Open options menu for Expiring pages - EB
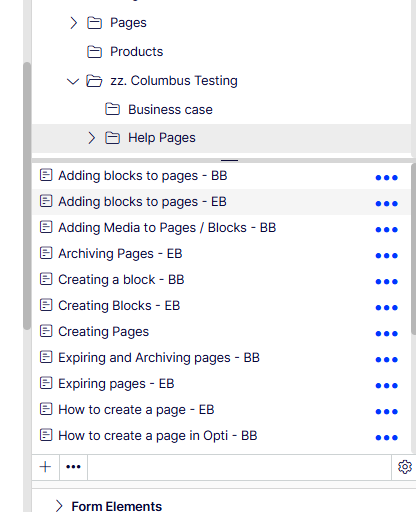Image resolution: width=416 pixels, height=512 pixels. 387,386
